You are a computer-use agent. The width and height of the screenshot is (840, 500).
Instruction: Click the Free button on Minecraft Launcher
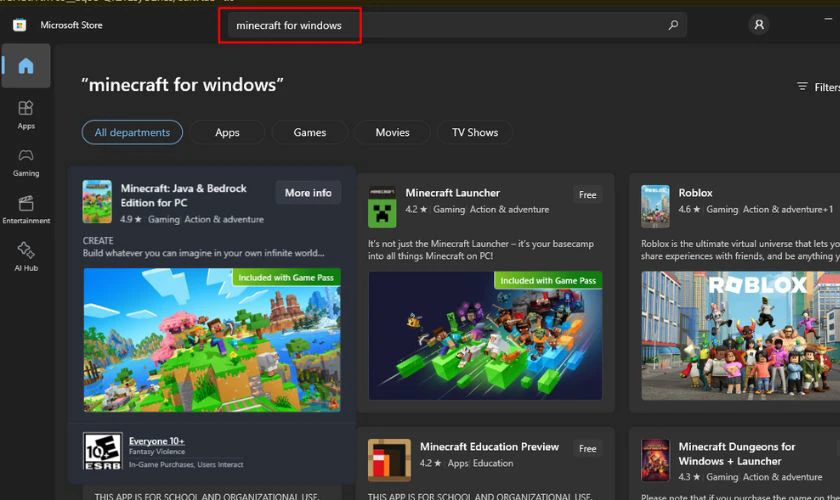(587, 195)
